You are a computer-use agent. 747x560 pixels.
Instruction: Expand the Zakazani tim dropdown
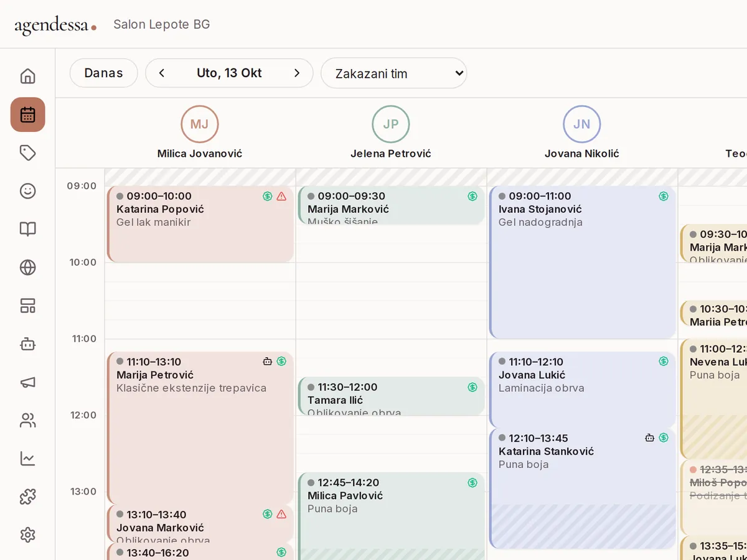(x=394, y=73)
